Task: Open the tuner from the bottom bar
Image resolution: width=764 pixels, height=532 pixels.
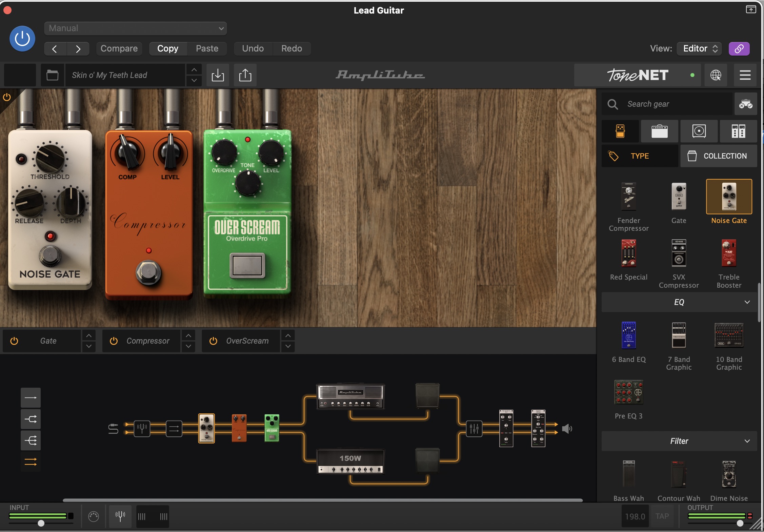Action: coord(120,516)
